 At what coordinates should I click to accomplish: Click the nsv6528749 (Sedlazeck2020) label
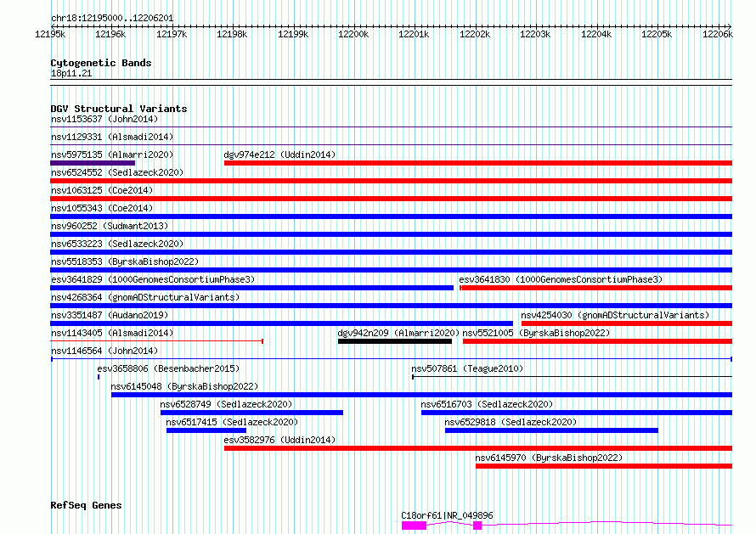(x=226, y=404)
